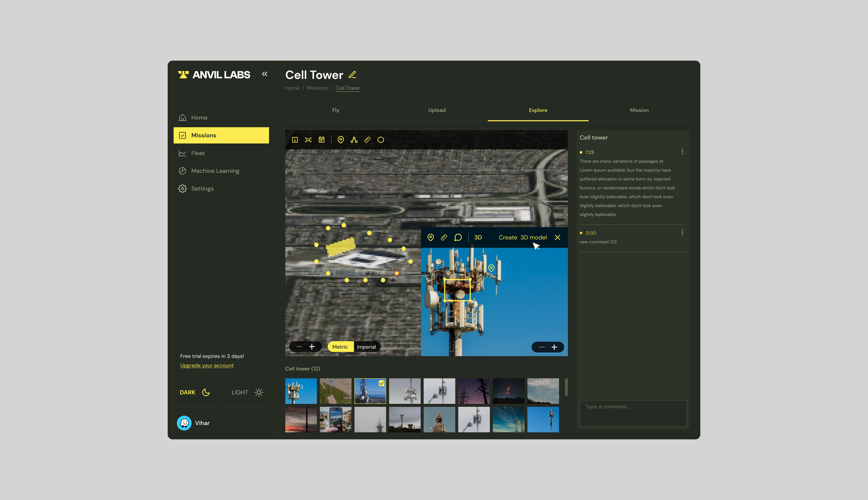Open the thumbnail showing a phone held in hand
This screenshot has height=500, width=868.
[x=335, y=420]
